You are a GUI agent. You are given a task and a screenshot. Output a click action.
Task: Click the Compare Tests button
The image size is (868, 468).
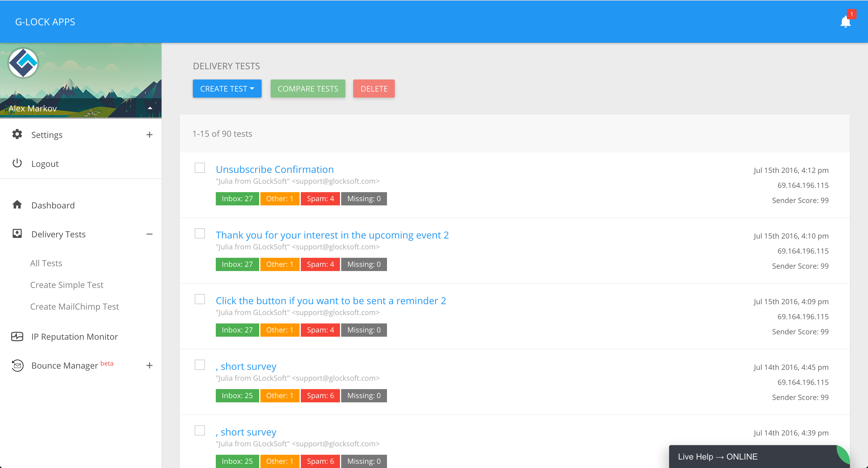[x=308, y=89]
